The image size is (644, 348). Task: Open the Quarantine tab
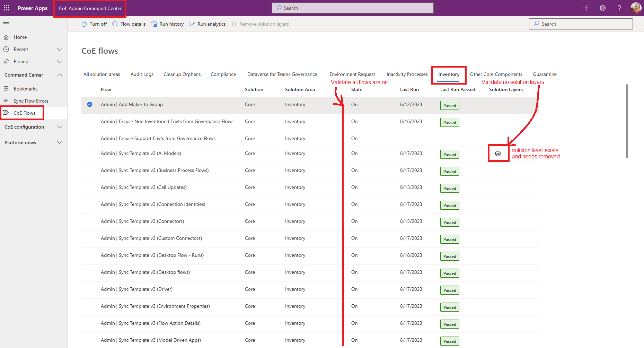(x=545, y=74)
